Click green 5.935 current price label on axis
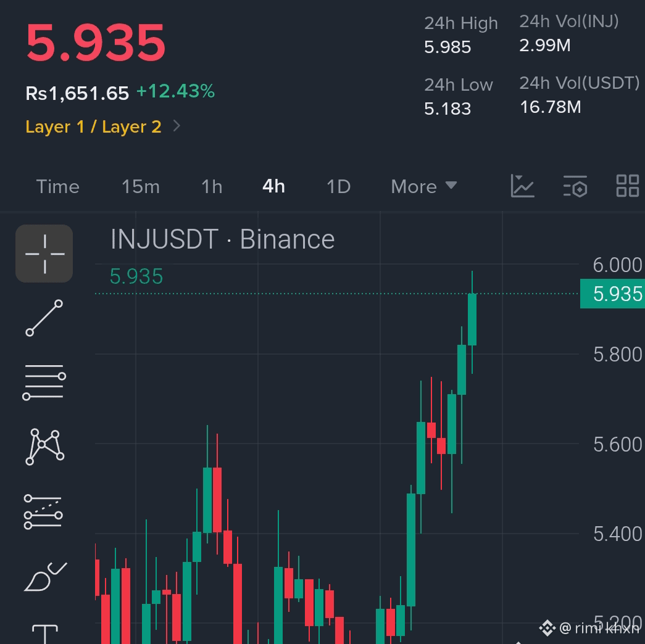645x644 pixels. tap(612, 294)
